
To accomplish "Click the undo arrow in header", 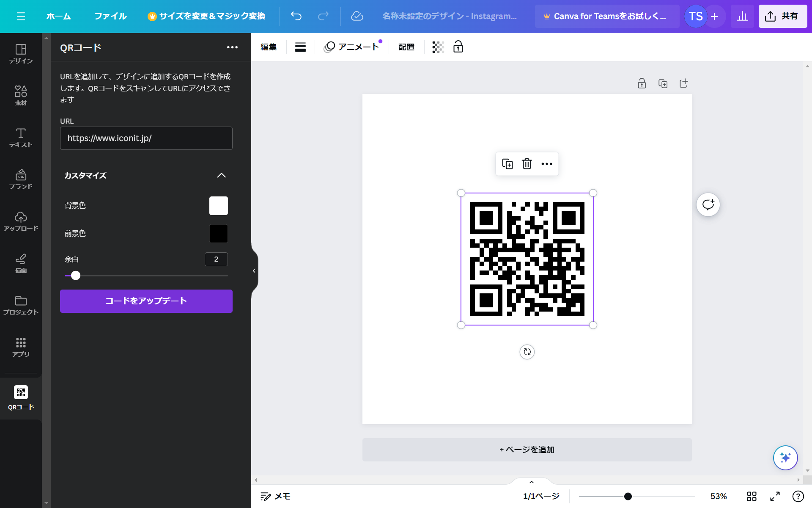I will 296,16.
